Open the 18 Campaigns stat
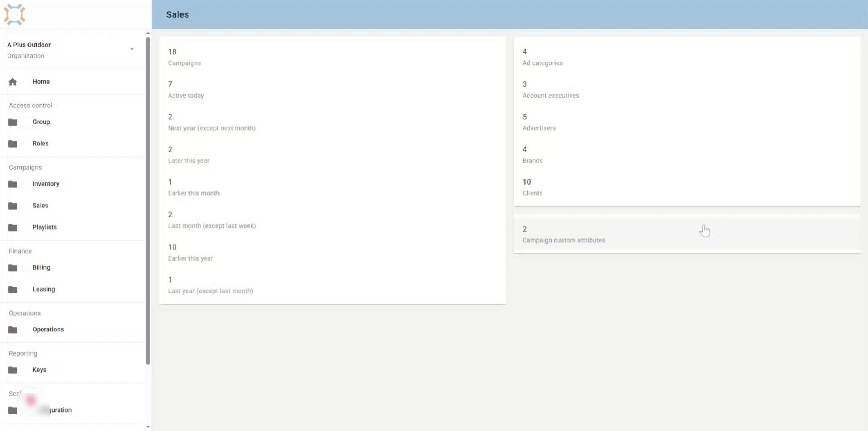The width and height of the screenshot is (868, 431). point(332,57)
